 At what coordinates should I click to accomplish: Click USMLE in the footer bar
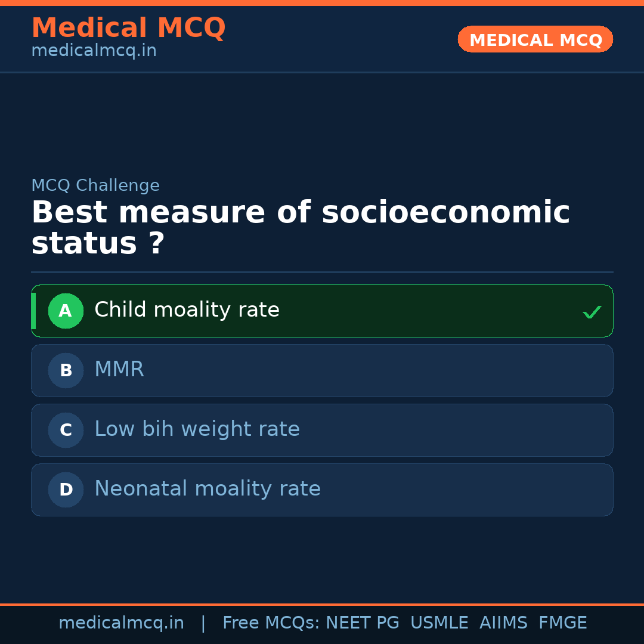(x=439, y=623)
